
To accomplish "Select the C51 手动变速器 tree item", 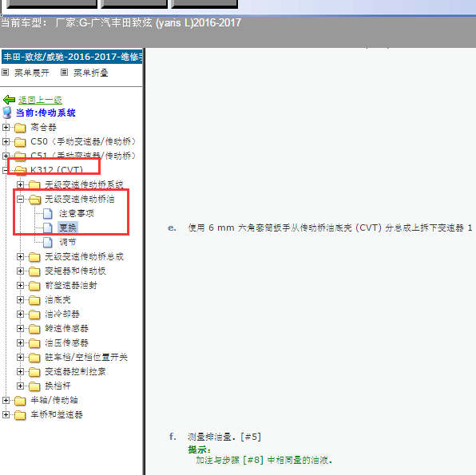I will (83, 156).
